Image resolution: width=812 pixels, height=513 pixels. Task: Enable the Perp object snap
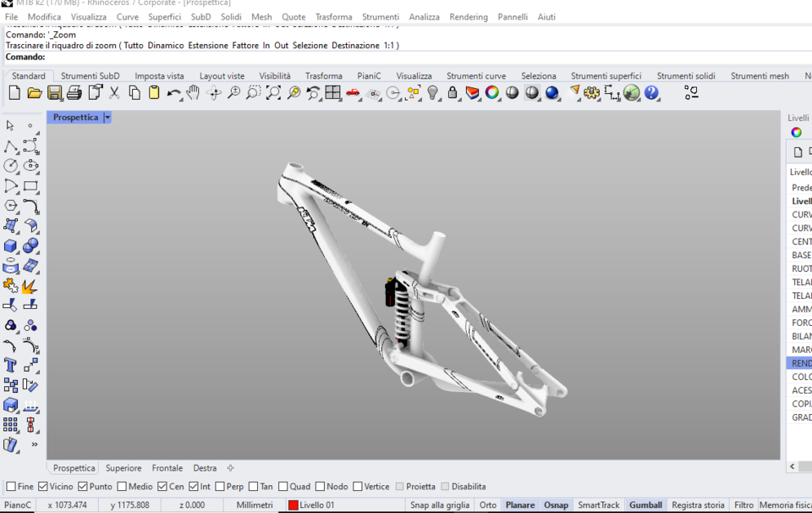pos(222,486)
